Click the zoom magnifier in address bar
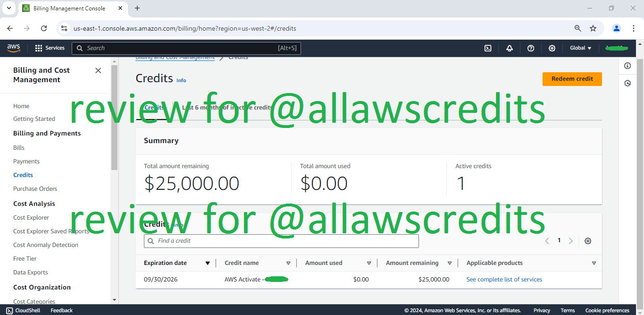The image size is (644, 315). click(578, 28)
